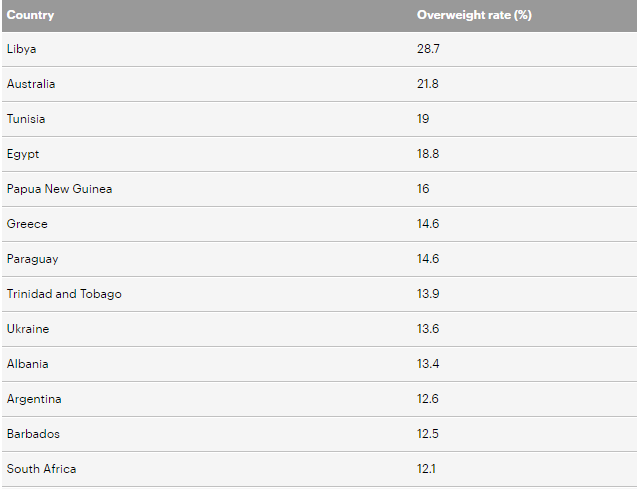This screenshot has height=489, width=637.
Task: Click the Papua New Guinea cell
Action: [59, 189]
